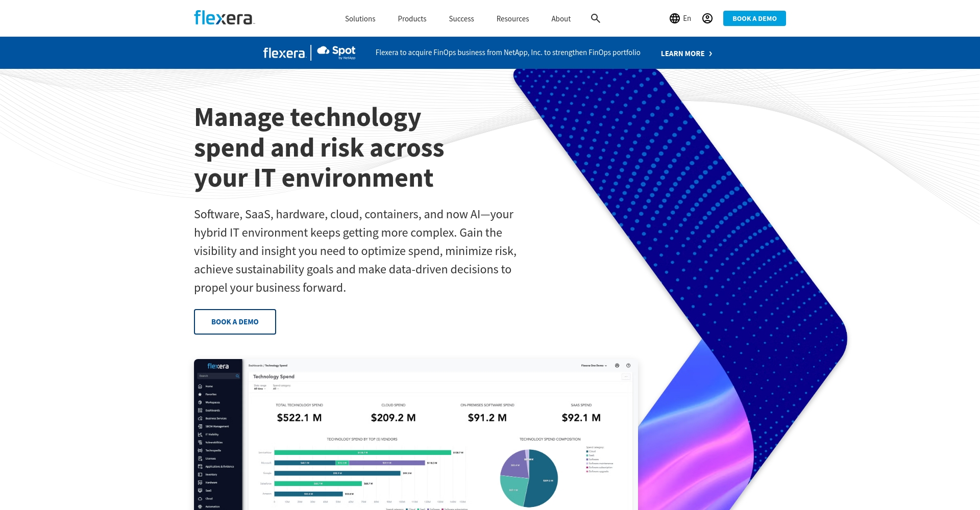The image size is (980, 510).
Task: Click the Hardware icon in sidebar
Action: [200, 482]
